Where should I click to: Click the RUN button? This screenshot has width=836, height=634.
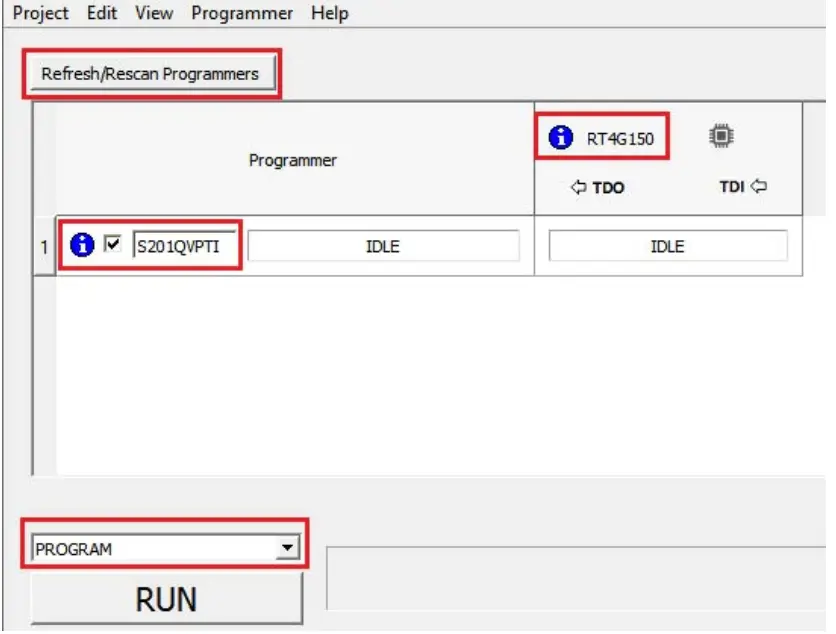coord(166,598)
